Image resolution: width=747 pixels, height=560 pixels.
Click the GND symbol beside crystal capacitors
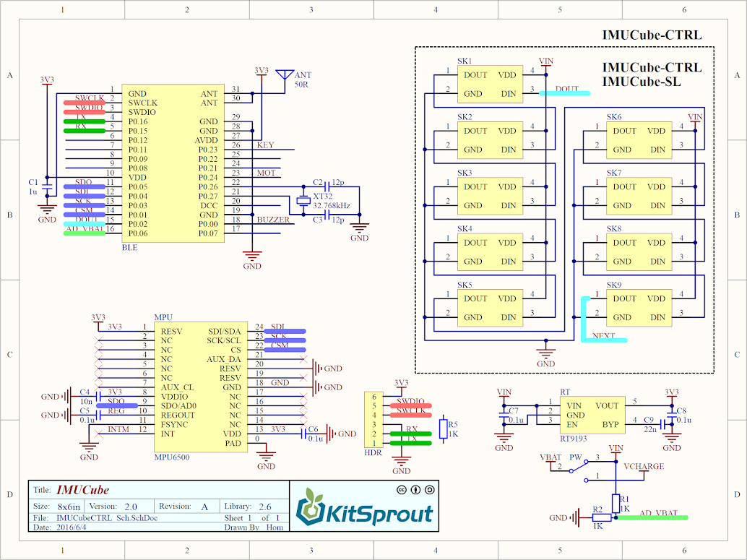359,229
